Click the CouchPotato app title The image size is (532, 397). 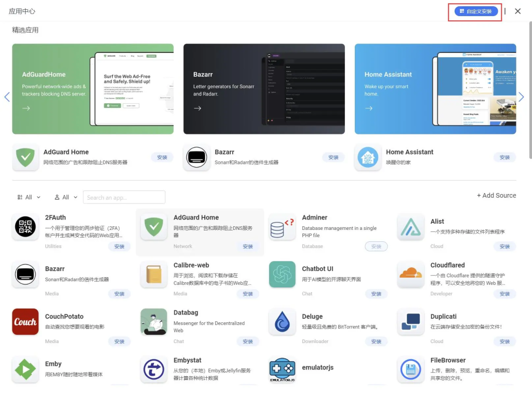[64, 317]
